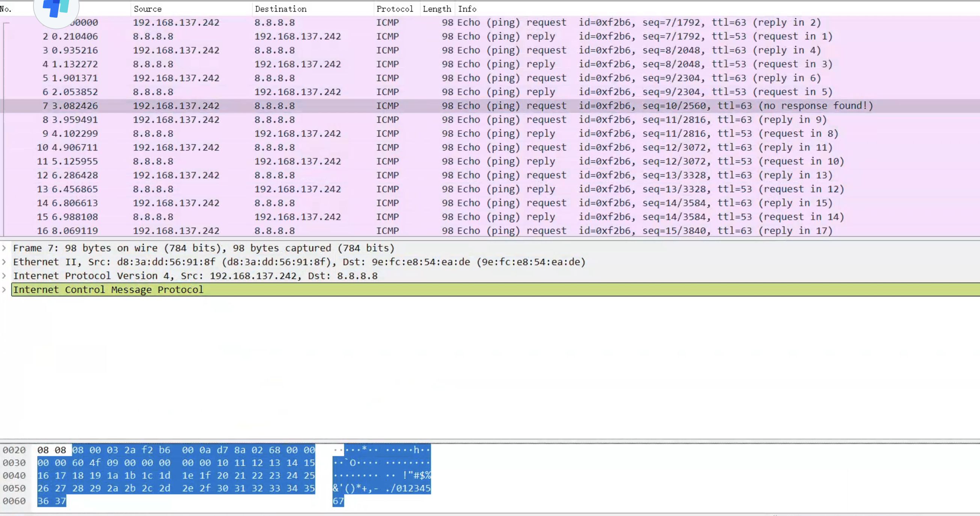Select the Internet Control Message Protocol row
This screenshot has height=516, width=980.
108,290
